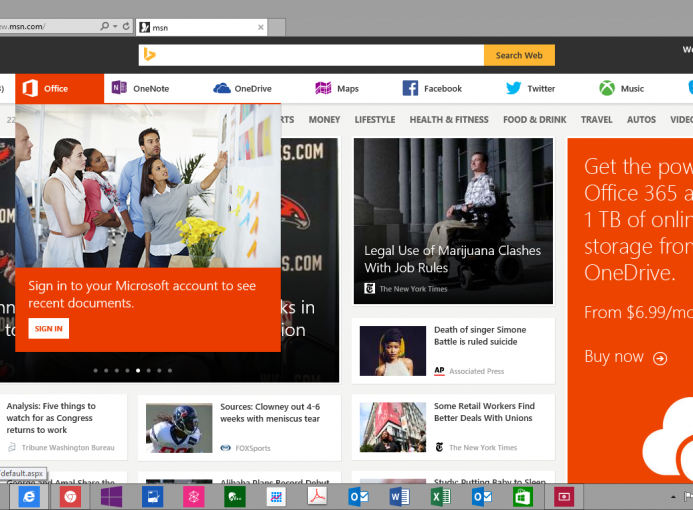Click the Tribune Washington Bureau source label

coord(68,448)
